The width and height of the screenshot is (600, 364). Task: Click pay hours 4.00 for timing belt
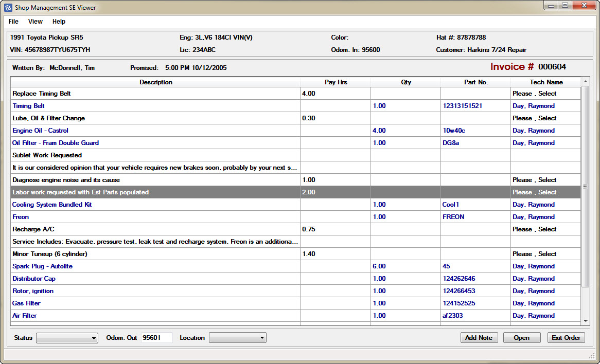[x=336, y=94]
